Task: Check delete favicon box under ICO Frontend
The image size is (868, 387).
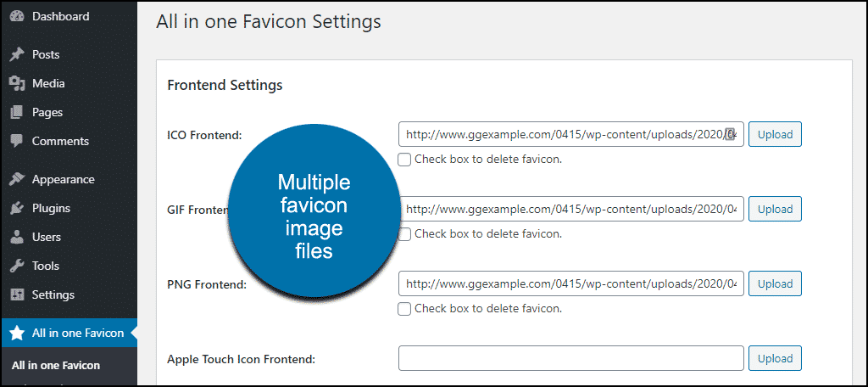Action: point(404,160)
